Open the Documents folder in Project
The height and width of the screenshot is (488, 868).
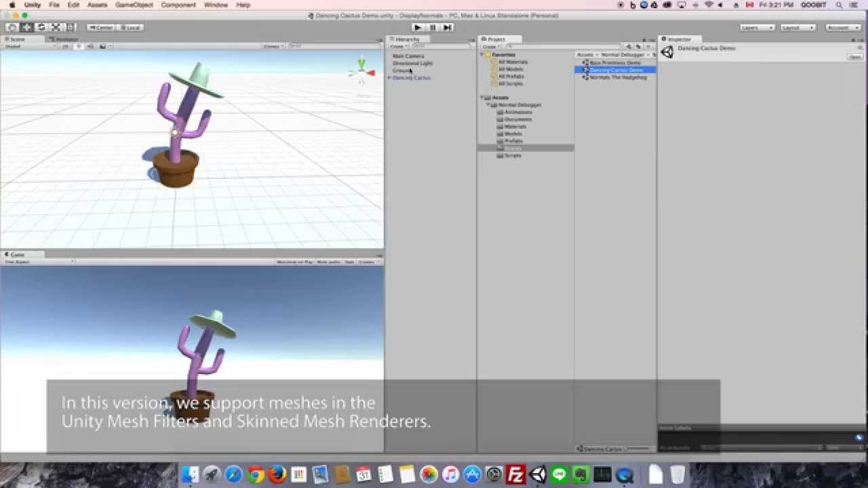point(518,119)
